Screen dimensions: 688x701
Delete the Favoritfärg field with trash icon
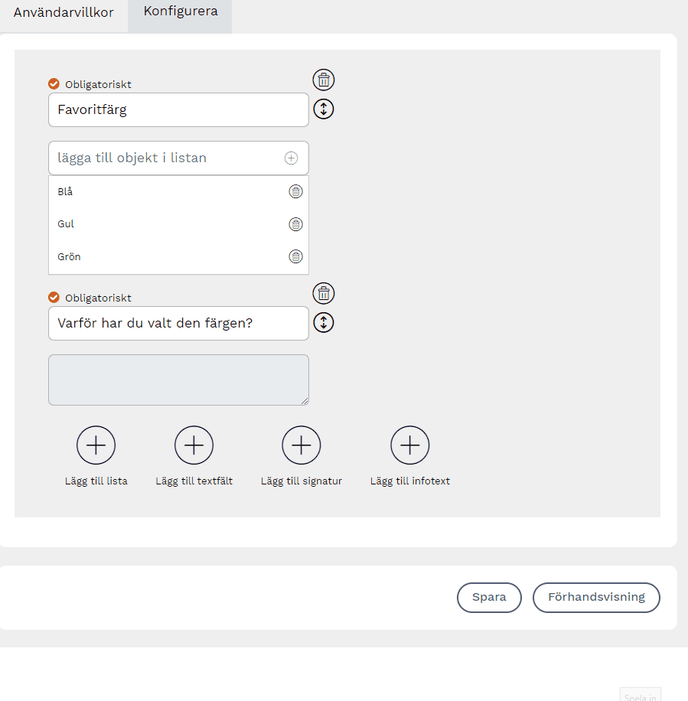(323, 80)
